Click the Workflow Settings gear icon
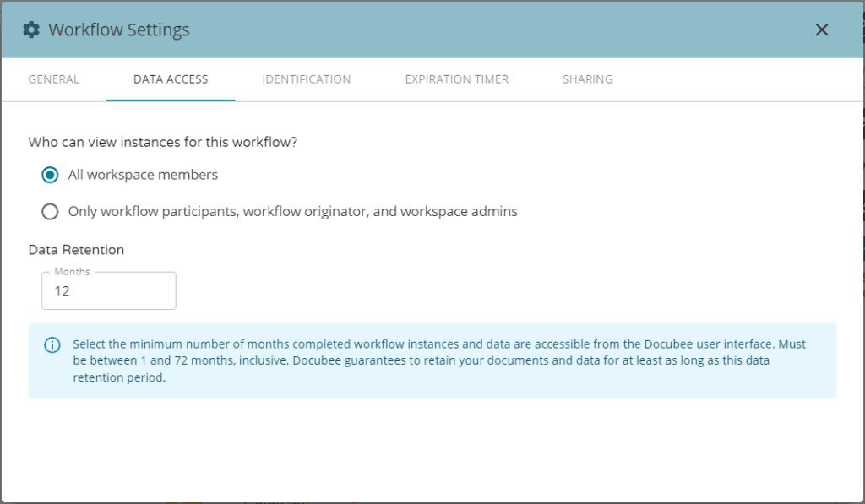 pyautogui.click(x=31, y=29)
